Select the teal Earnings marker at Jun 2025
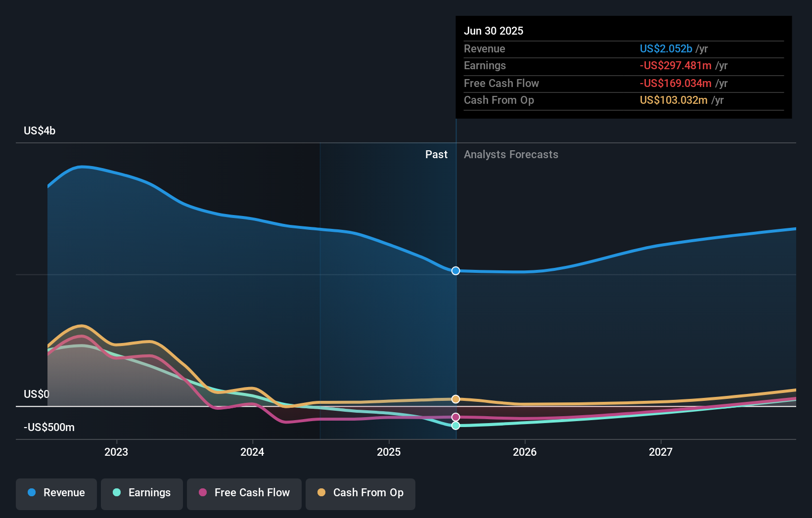 click(455, 426)
